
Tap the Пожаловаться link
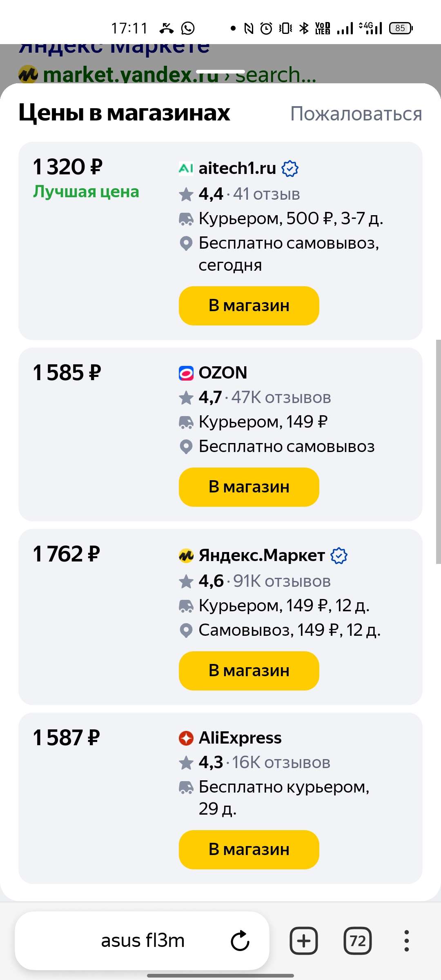[x=356, y=114]
